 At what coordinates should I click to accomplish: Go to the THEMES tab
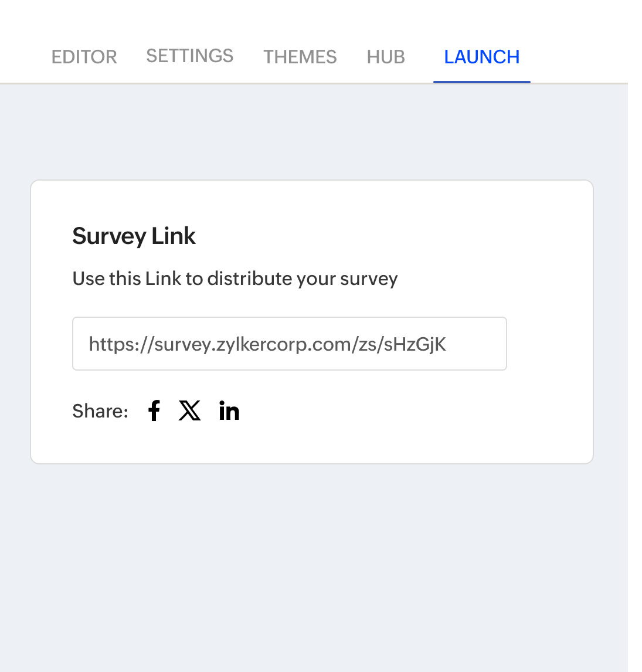pos(300,57)
